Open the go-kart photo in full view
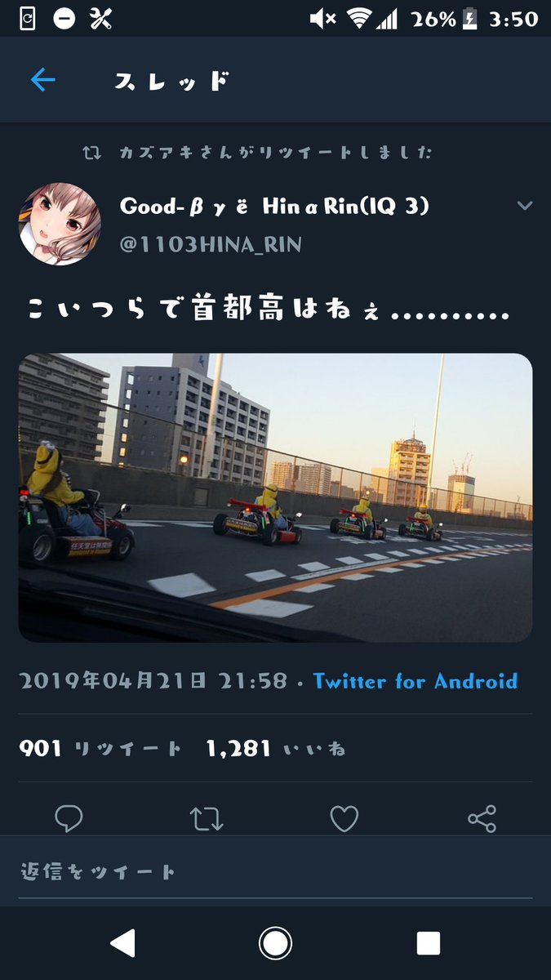 pyautogui.click(x=275, y=497)
